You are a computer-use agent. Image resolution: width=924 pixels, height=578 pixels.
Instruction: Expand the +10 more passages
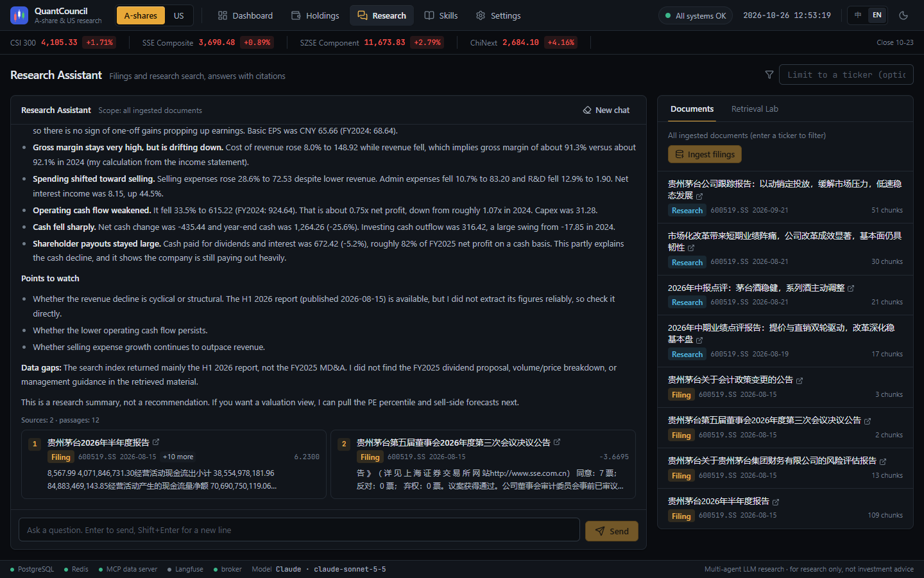(x=178, y=457)
